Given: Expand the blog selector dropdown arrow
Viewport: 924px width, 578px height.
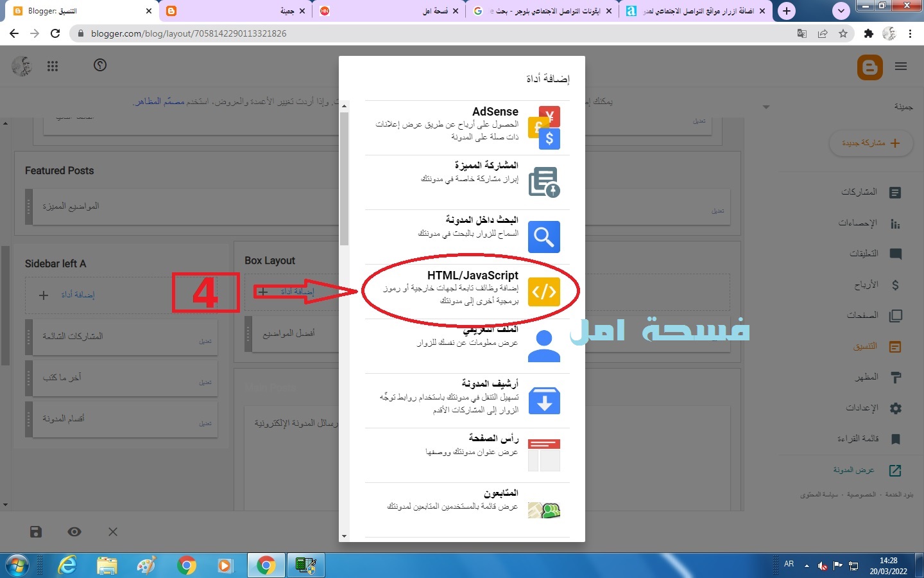Looking at the screenshot, I should pyautogui.click(x=766, y=107).
